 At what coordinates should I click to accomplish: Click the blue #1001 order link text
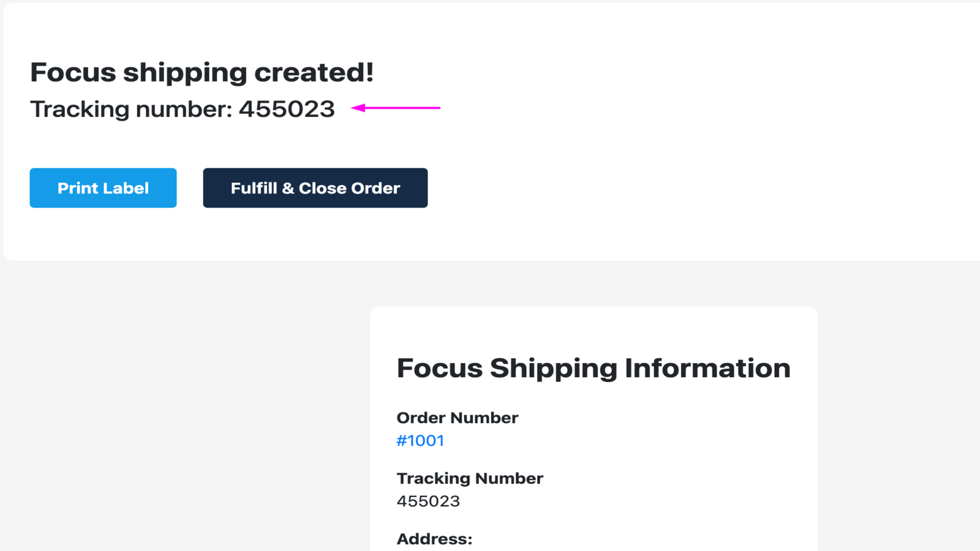(420, 440)
